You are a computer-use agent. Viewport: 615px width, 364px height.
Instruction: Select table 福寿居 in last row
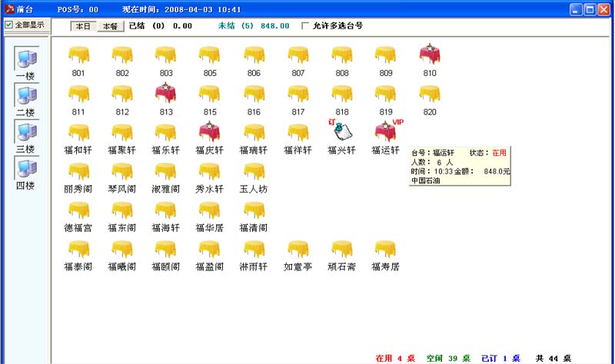tap(385, 250)
